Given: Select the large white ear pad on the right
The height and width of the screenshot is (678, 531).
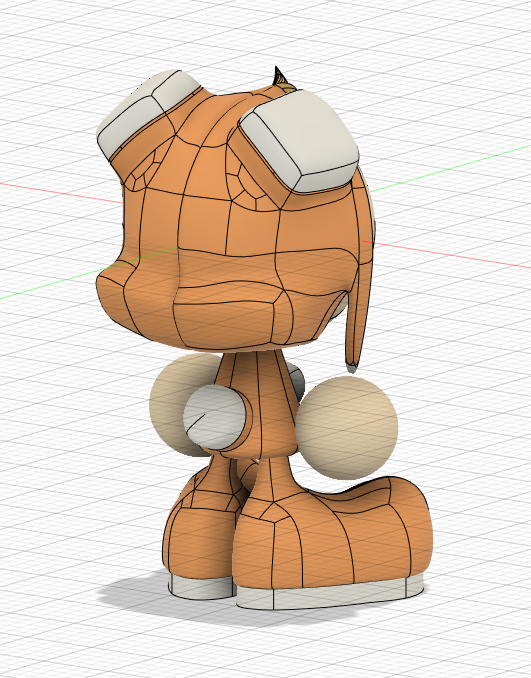Looking at the screenshot, I should pyautogui.click(x=303, y=141).
